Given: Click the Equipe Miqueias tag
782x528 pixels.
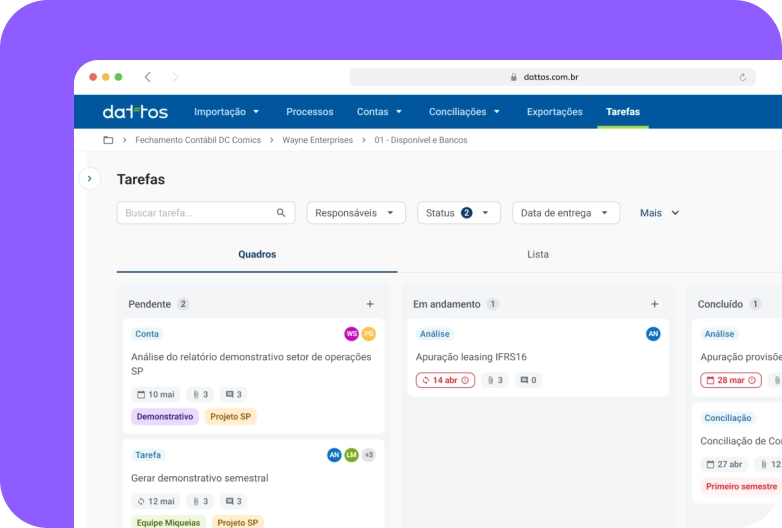Looking at the screenshot, I should pyautogui.click(x=169, y=522).
